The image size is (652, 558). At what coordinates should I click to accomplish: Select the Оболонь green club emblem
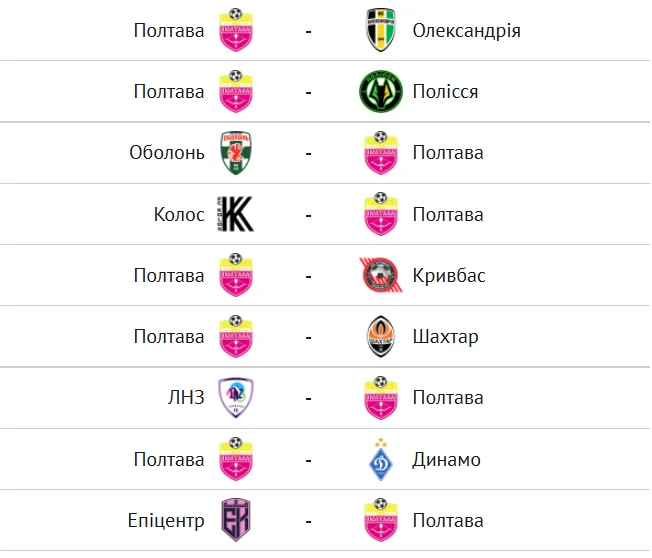pos(238,153)
